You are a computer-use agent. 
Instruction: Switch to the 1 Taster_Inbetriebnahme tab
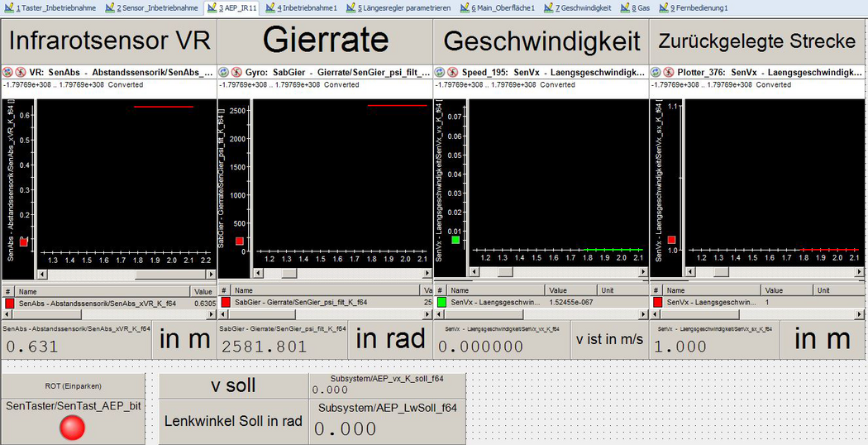pyautogui.click(x=52, y=7)
